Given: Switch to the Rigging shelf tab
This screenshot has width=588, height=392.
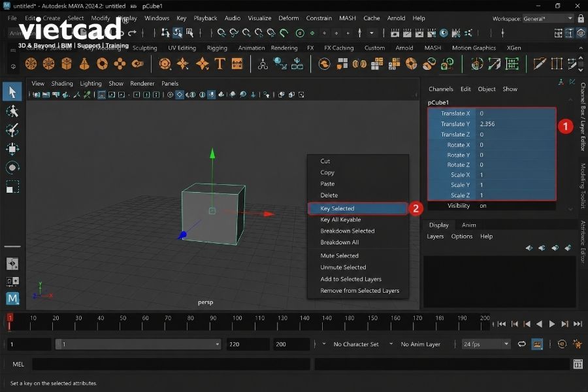Looking at the screenshot, I should 217,48.
